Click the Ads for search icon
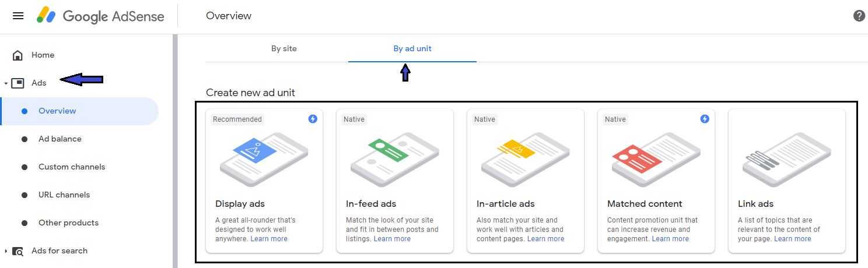The image size is (868, 268). coord(18,251)
